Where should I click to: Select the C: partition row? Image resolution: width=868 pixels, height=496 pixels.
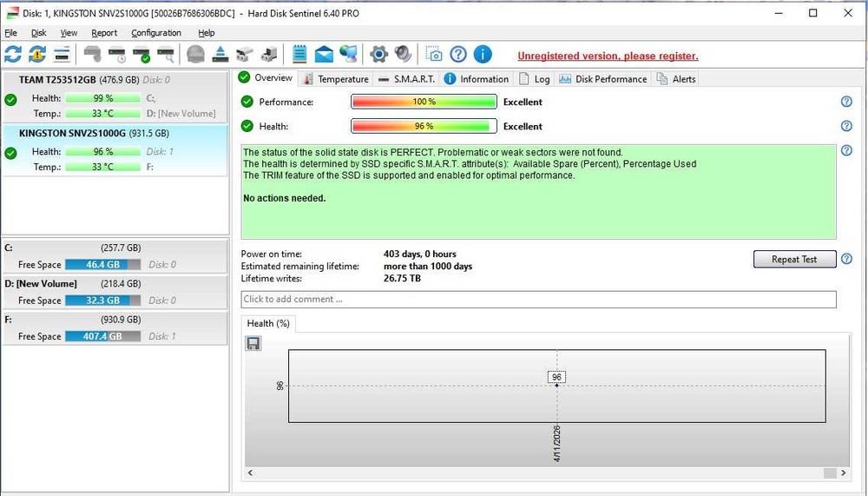click(x=115, y=256)
